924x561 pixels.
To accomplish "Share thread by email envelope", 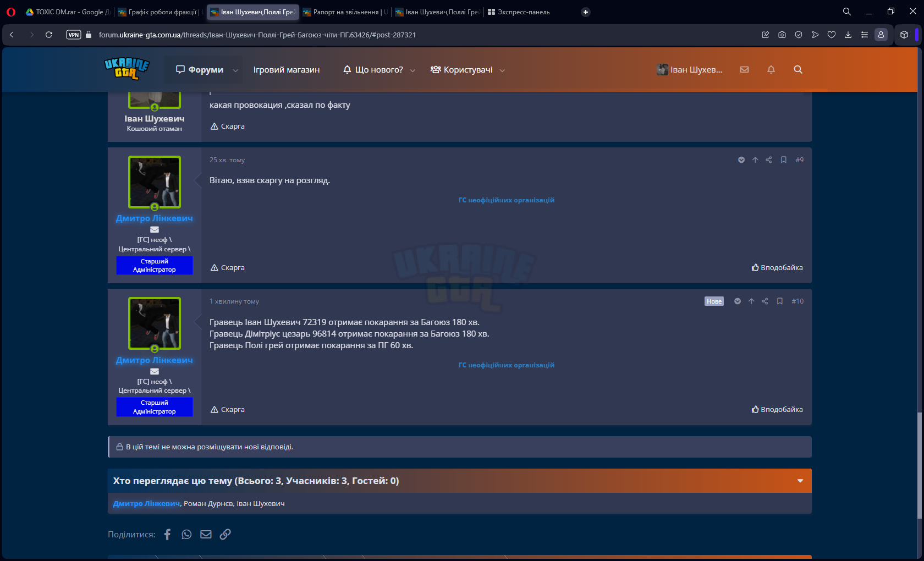I will (206, 535).
